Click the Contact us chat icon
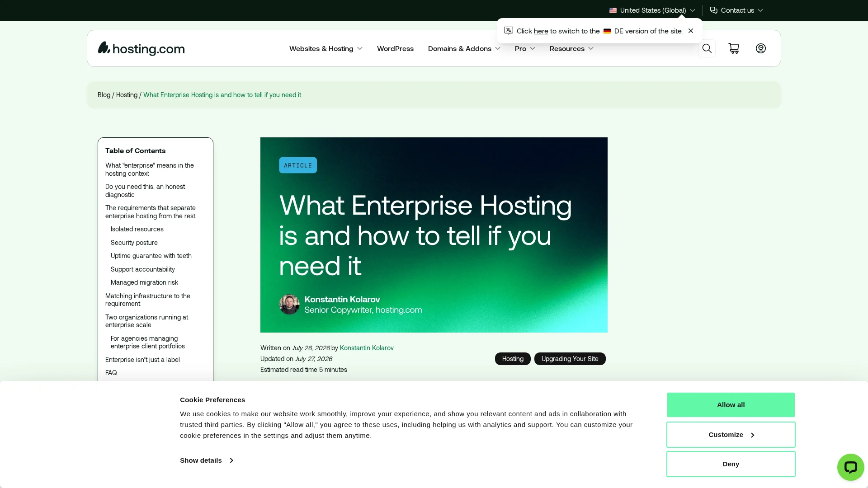 coord(714,10)
